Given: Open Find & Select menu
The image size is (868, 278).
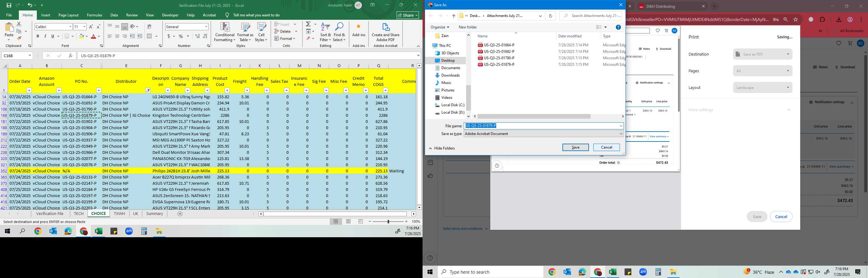Looking at the screenshot, I should 339,32.
